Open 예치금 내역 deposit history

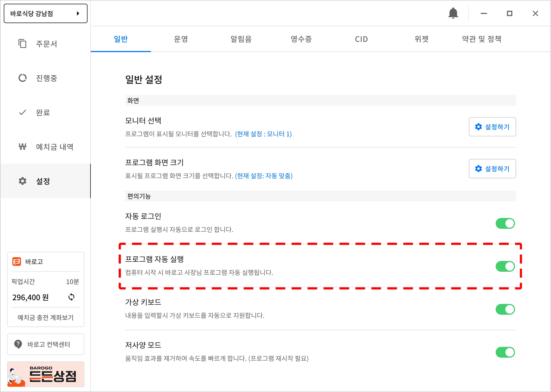pyautogui.click(x=54, y=147)
